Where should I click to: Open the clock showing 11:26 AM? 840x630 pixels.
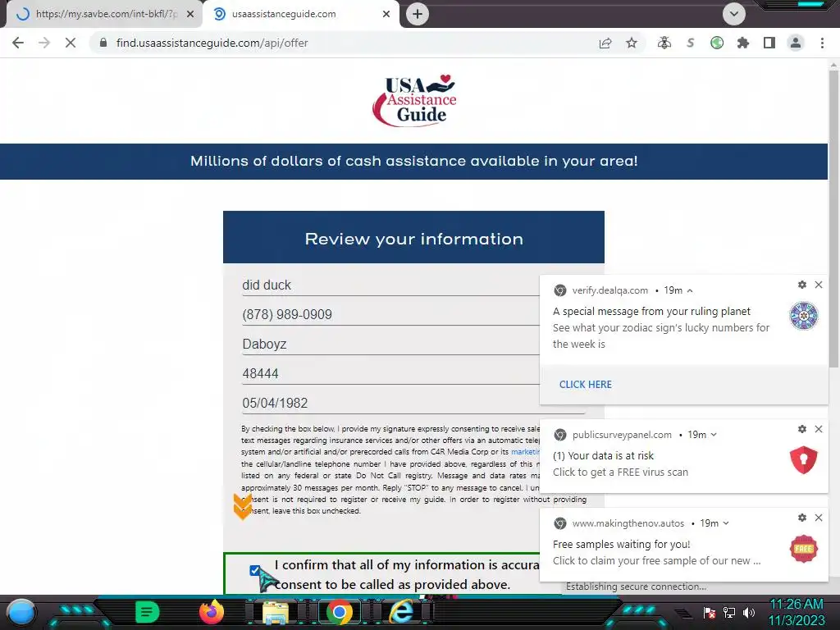tap(797, 612)
